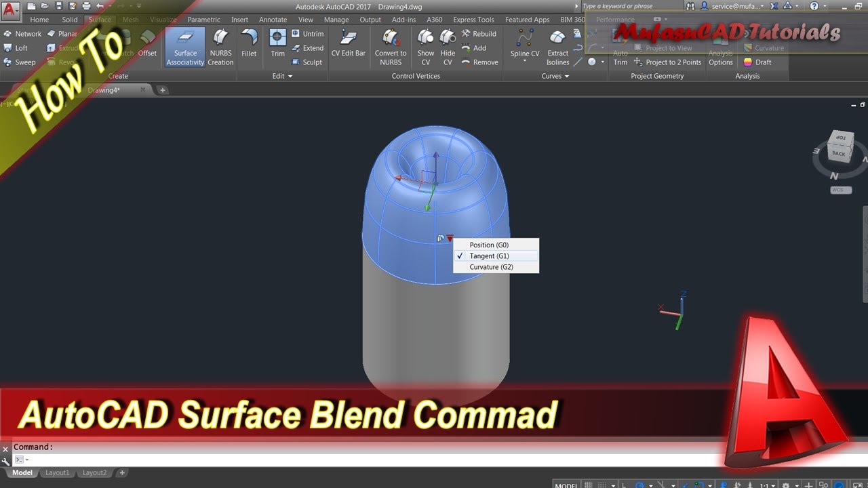The image size is (868, 488).
Task: Hide CV control vertices
Action: tap(448, 47)
